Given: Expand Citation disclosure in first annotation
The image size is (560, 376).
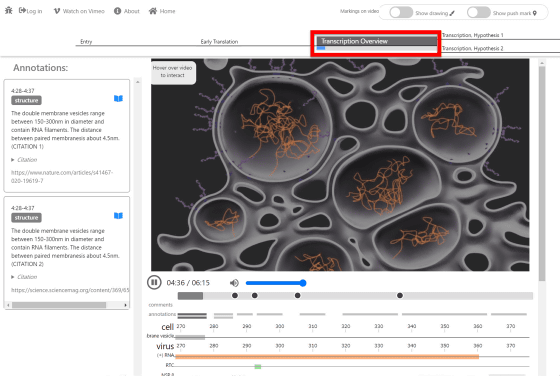Looking at the screenshot, I should (x=24, y=160).
